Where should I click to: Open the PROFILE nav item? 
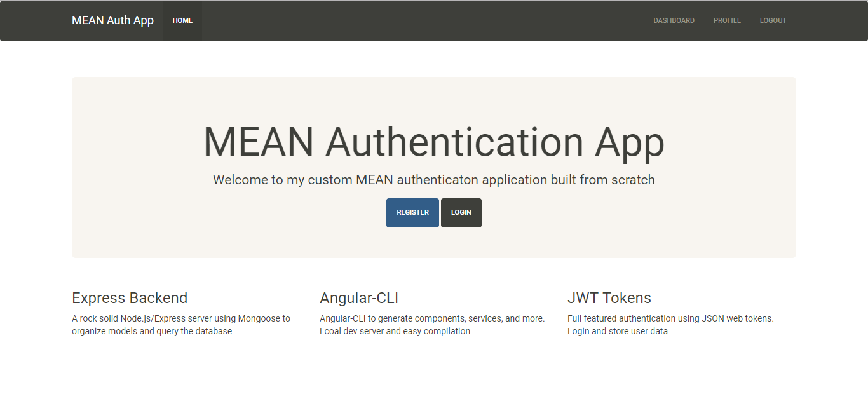click(x=727, y=20)
